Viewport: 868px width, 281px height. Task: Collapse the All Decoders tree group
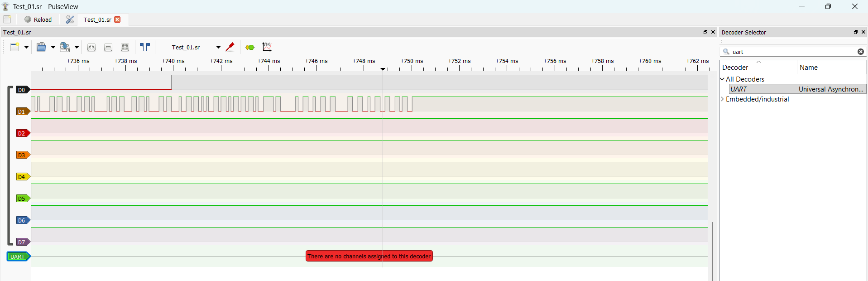click(722, 79)
